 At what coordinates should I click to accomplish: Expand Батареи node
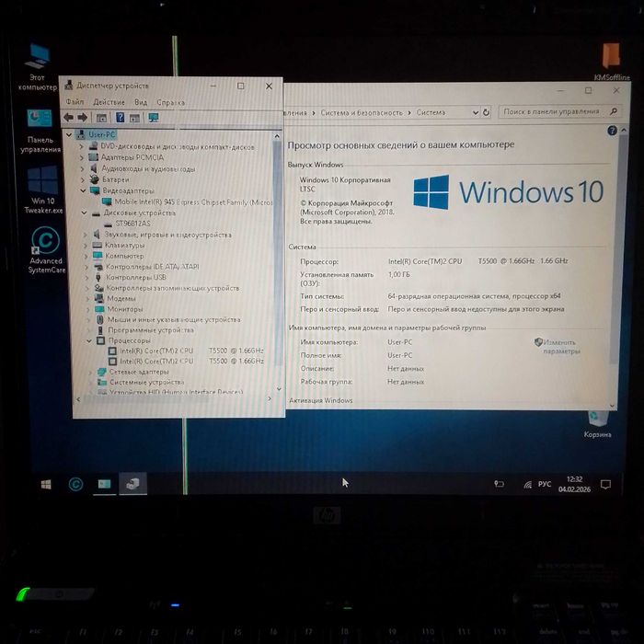(83, 179)
